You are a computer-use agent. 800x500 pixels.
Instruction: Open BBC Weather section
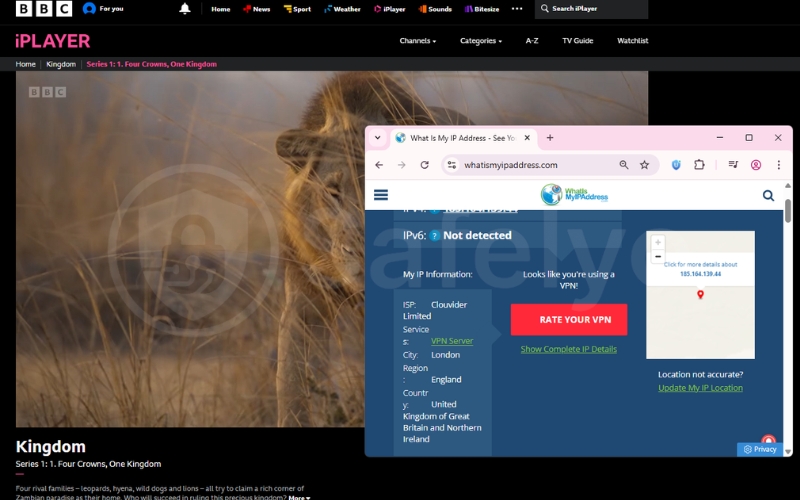click(342, 9)
